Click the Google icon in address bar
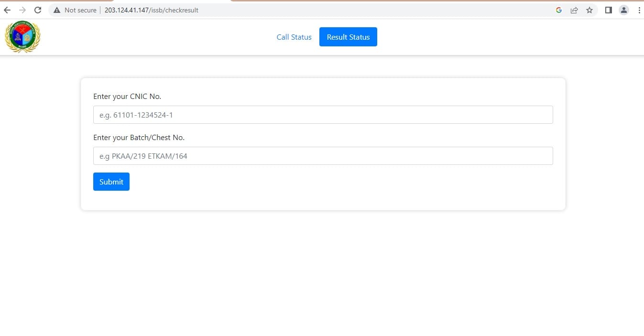Screen dimensions: 644x336 (x=558, y=10)
